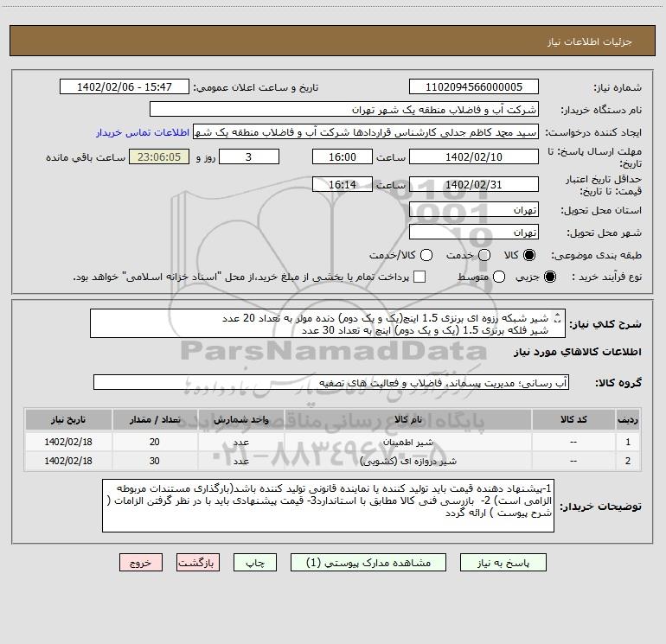Click the پاسخ به نیاز button
The height and width of the screenshot is (644, 666).
[503, 563]
